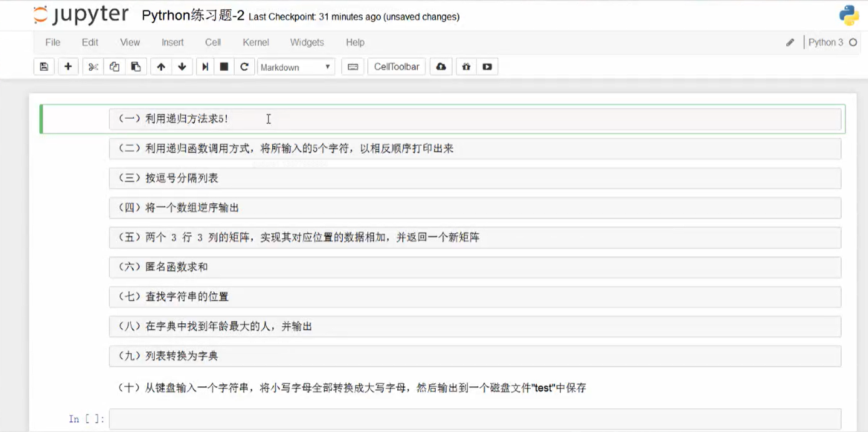Open the Kernel menu
868x432 pixels.
(x=256, y=43)
